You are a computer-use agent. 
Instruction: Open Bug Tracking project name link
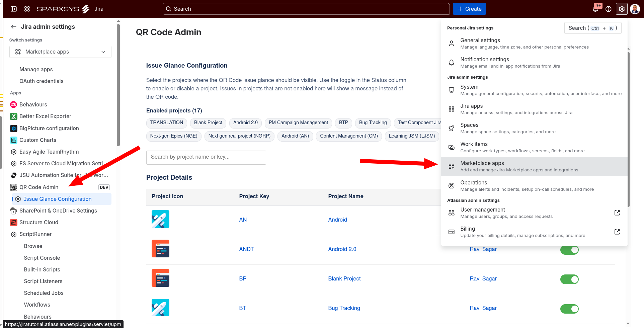pyautogui.click(x=344, y=308)
